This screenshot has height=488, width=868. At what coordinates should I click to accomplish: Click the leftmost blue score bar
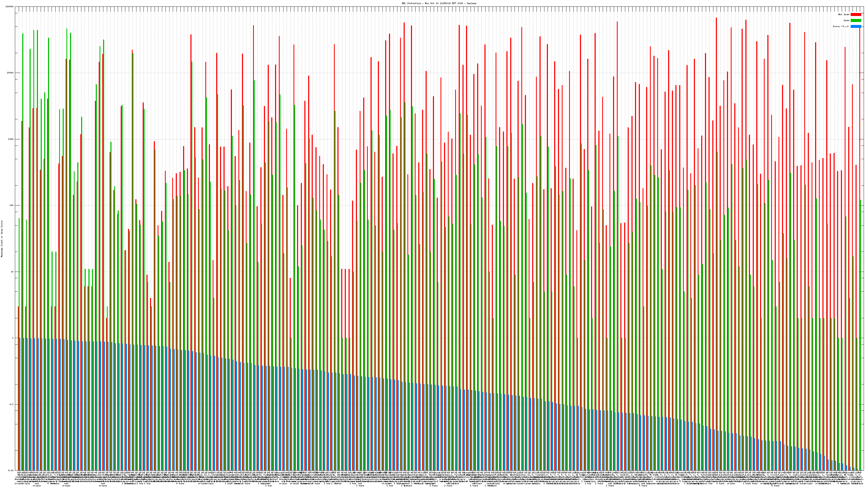click(x=20, y=404)
